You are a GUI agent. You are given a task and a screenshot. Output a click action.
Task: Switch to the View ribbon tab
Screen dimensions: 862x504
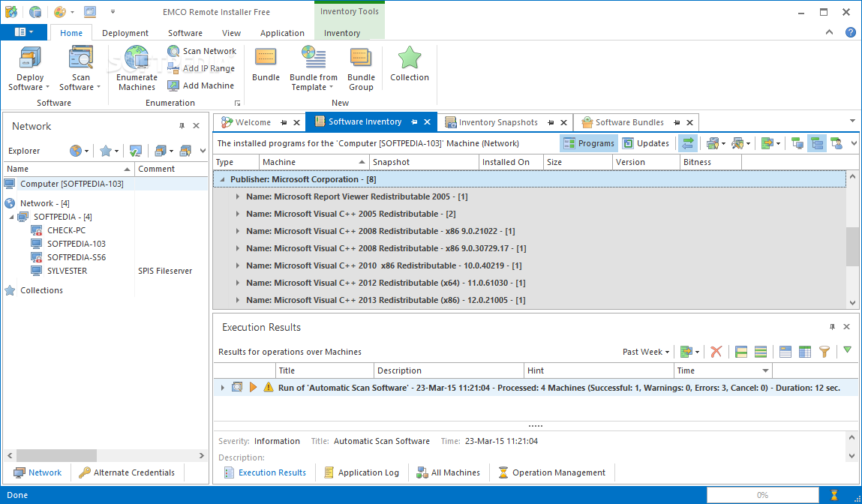(232, 33)
